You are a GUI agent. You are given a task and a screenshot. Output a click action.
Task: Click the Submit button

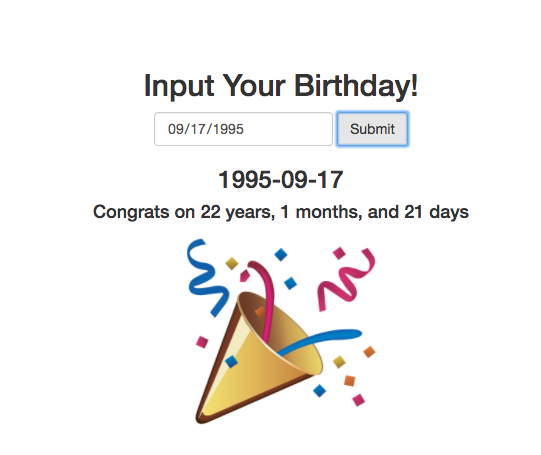[372, 129]
